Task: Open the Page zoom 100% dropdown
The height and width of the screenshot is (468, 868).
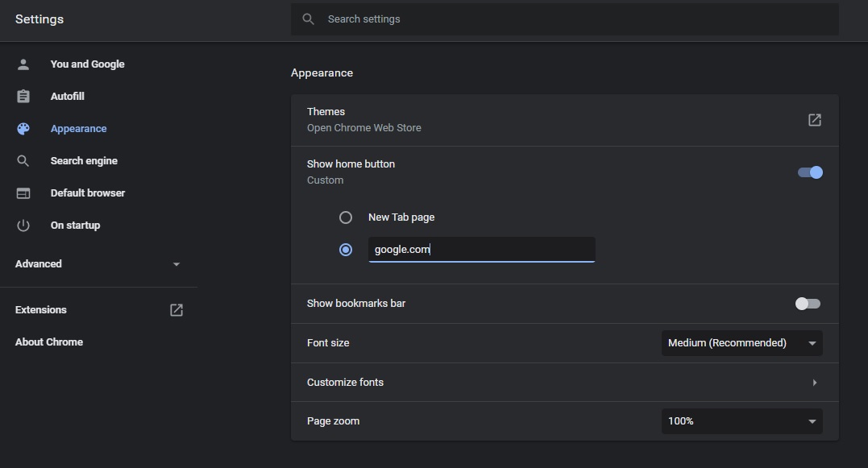Action: click(x=741, y=421)
